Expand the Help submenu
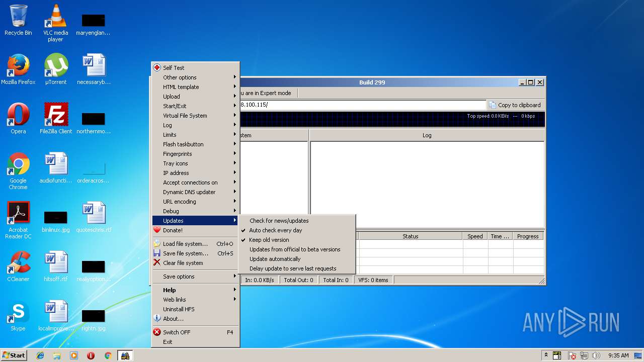 tap(196, 290)
